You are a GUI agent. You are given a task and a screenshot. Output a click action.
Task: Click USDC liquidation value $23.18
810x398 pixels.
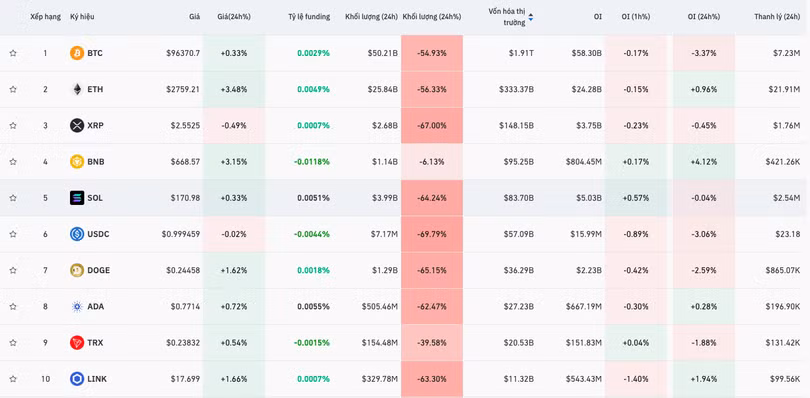(788, 234)
